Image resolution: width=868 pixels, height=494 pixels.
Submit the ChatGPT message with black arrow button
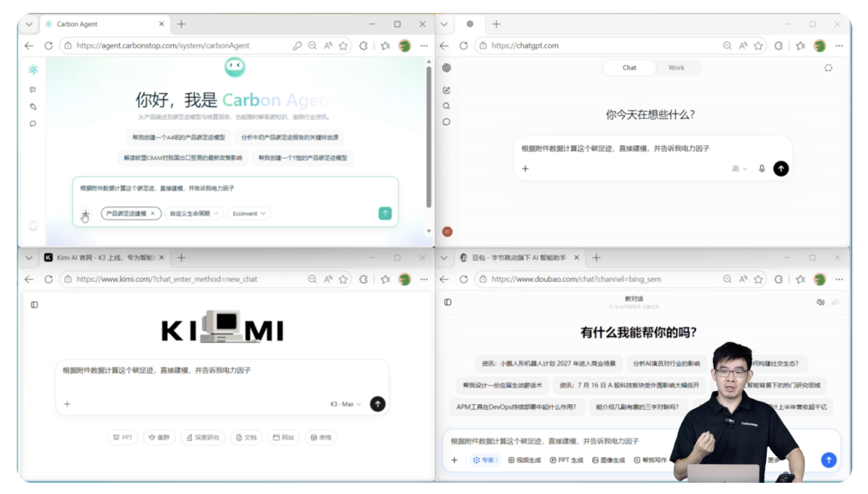780,169
